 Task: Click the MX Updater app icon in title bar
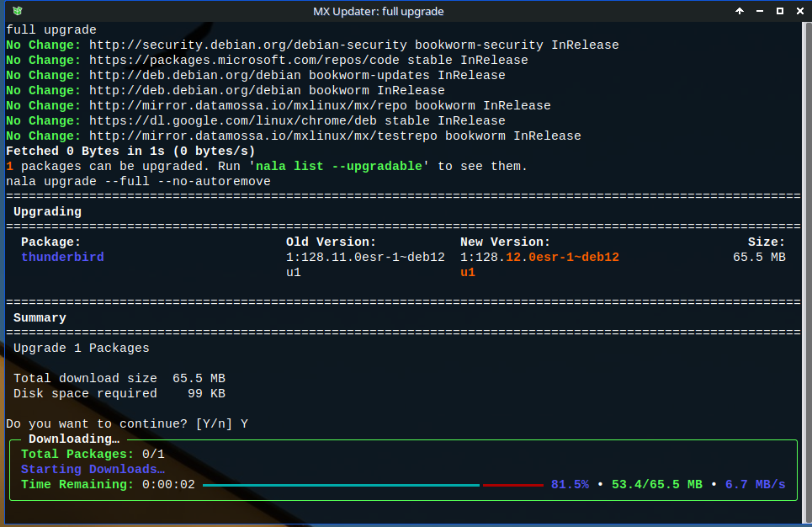[17, 11]
